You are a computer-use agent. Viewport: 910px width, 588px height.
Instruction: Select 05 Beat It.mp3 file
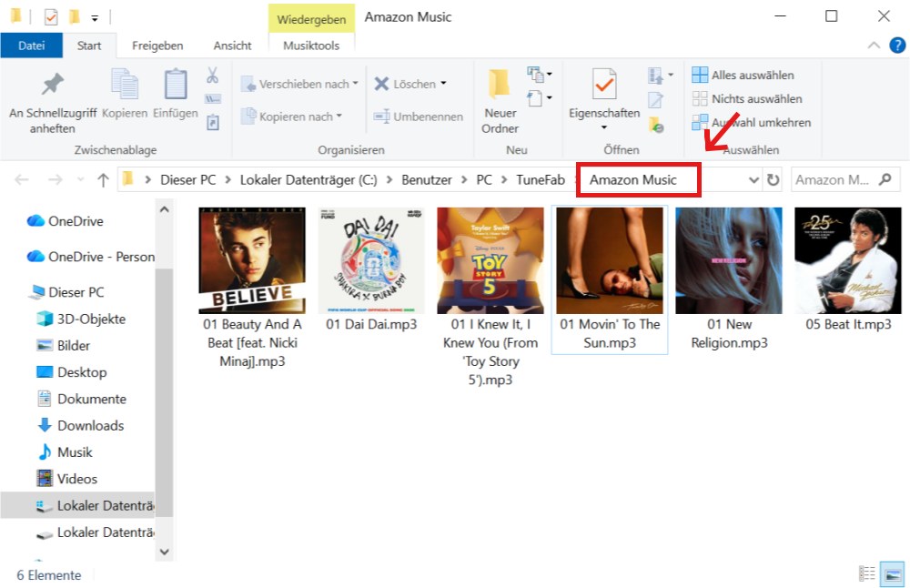point(848,270)
